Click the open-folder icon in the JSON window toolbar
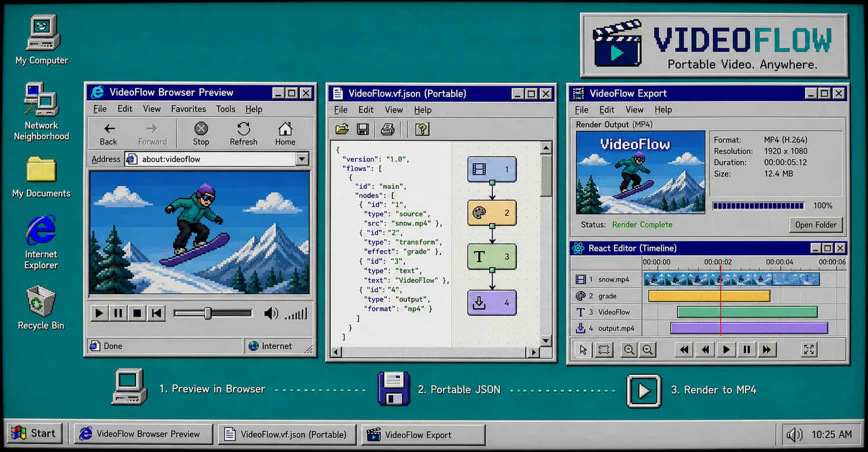The width and height of the screenshot is (868, 452). (x=342, y=129)
